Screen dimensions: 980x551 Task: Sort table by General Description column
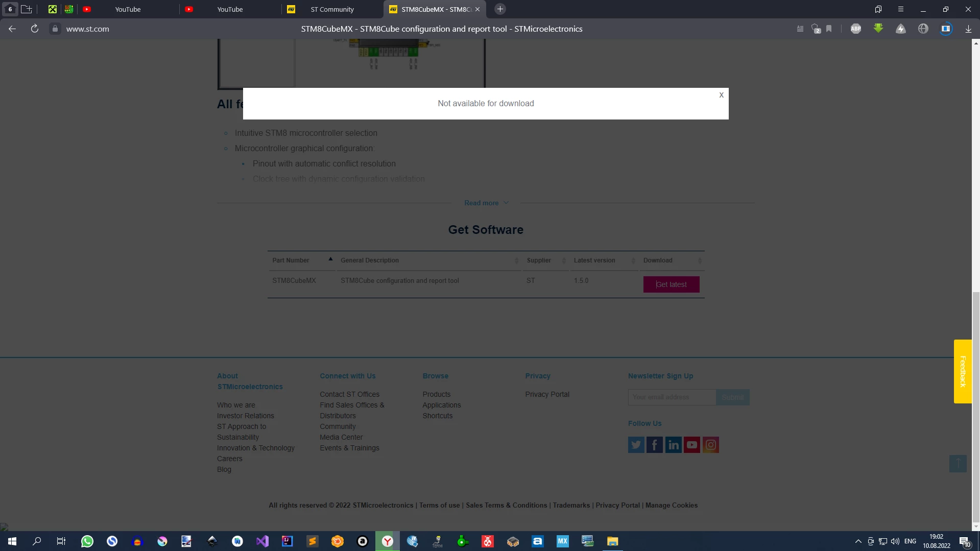click(x=429, y=260)
